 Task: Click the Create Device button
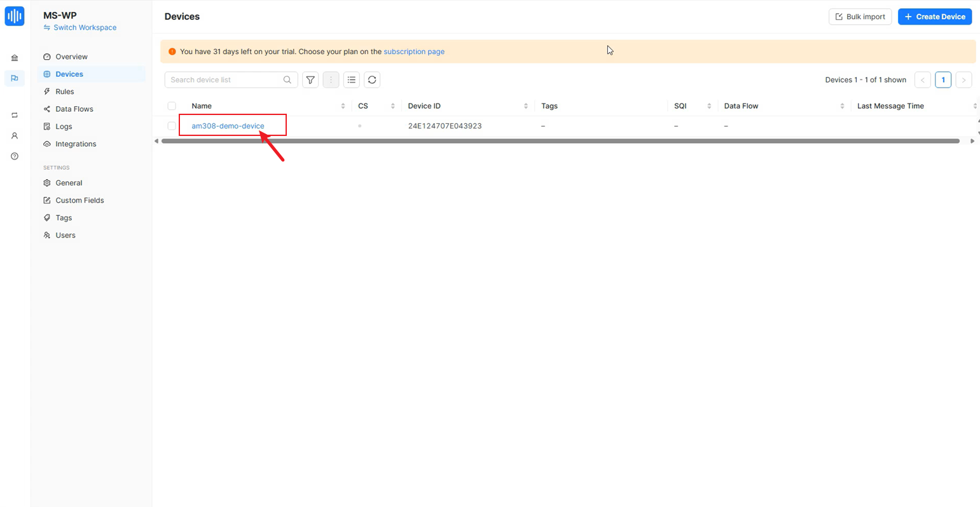tap(935, 17)
